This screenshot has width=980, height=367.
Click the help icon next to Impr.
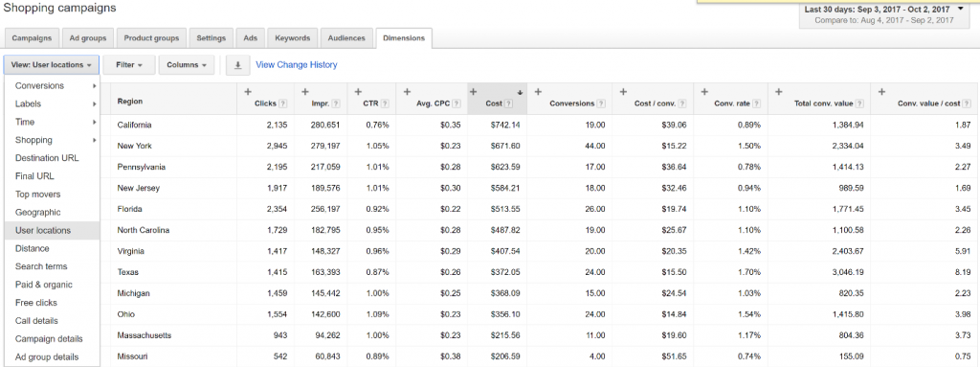click(x=336, y=103)
